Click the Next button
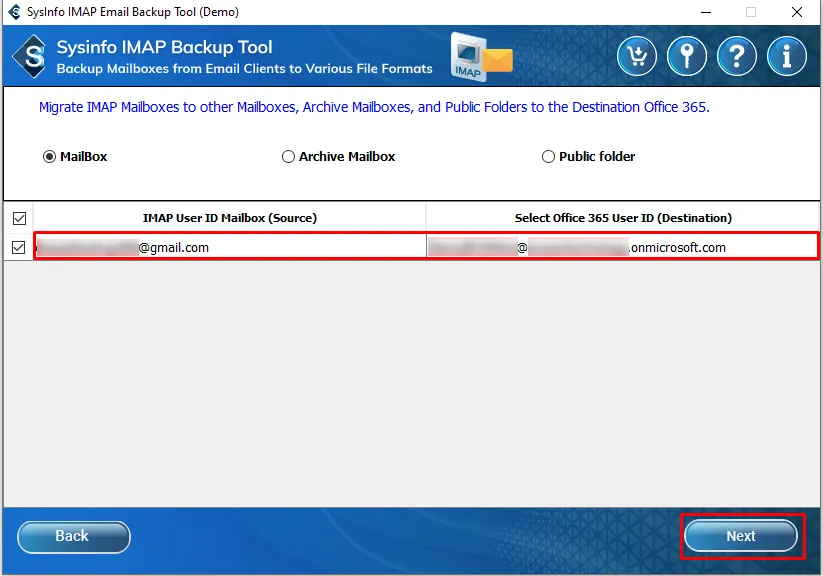This screenshot has height=576, width=823. tap(741, 537)
